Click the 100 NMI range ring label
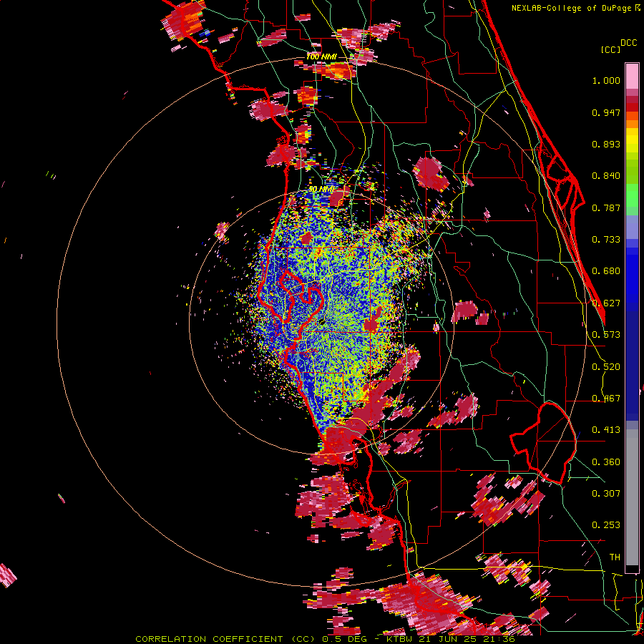 coord(321,57)
